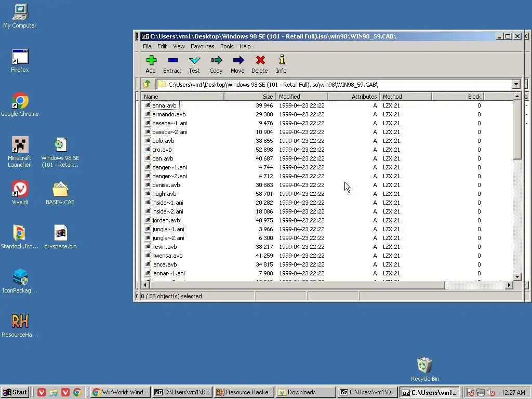Viewport: 532px width, 399px height.
Task: Click horizontal scrollbar left arrow
Action: pyautogui.click(x=145, y=285)
